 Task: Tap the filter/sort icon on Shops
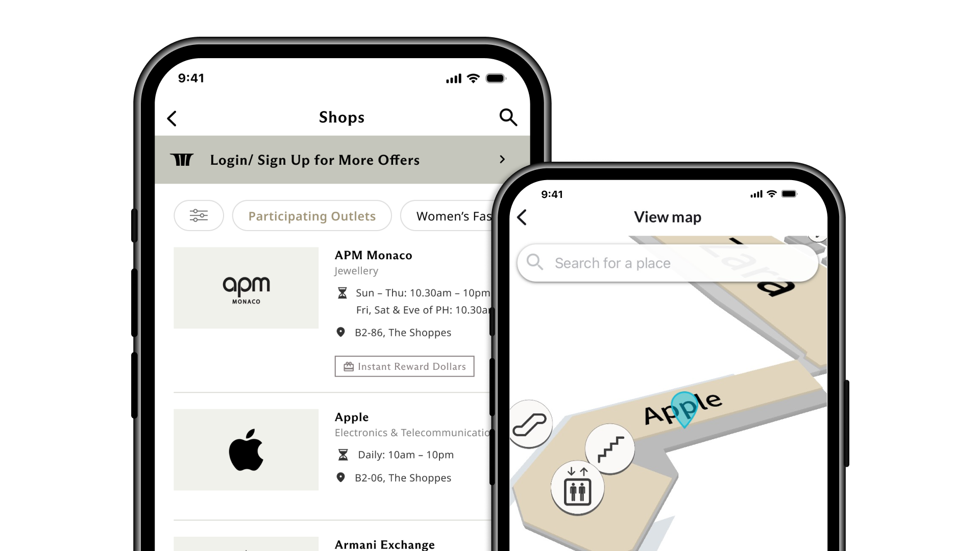198,215
